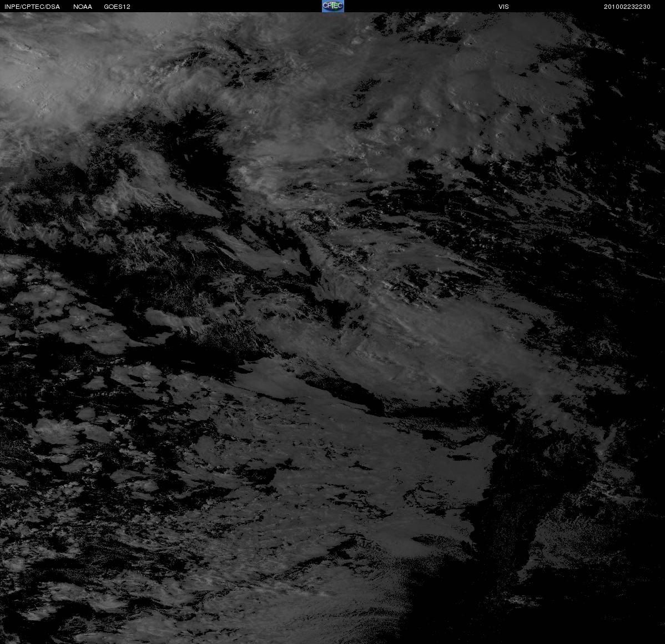Screen dimensions: 665x644
Task: Click the NOAA label in the header
Action: pos(83,7)
